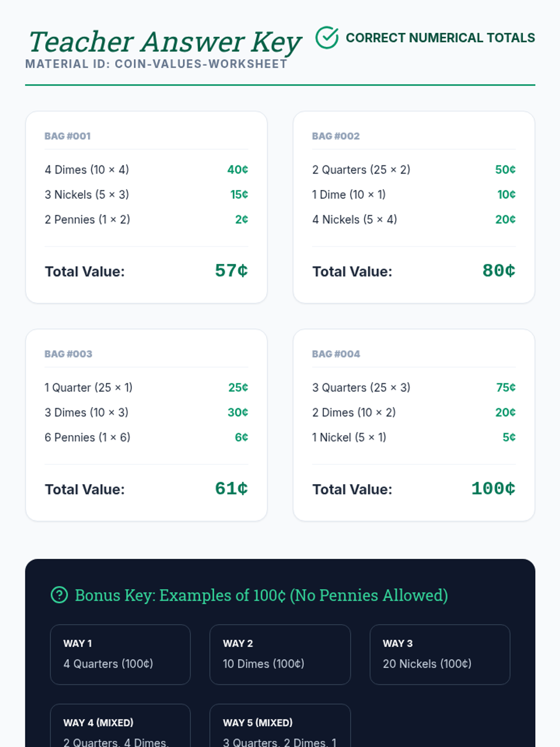Select the Bag #001 header
This screenshot has width=560, height=747.
68,136
